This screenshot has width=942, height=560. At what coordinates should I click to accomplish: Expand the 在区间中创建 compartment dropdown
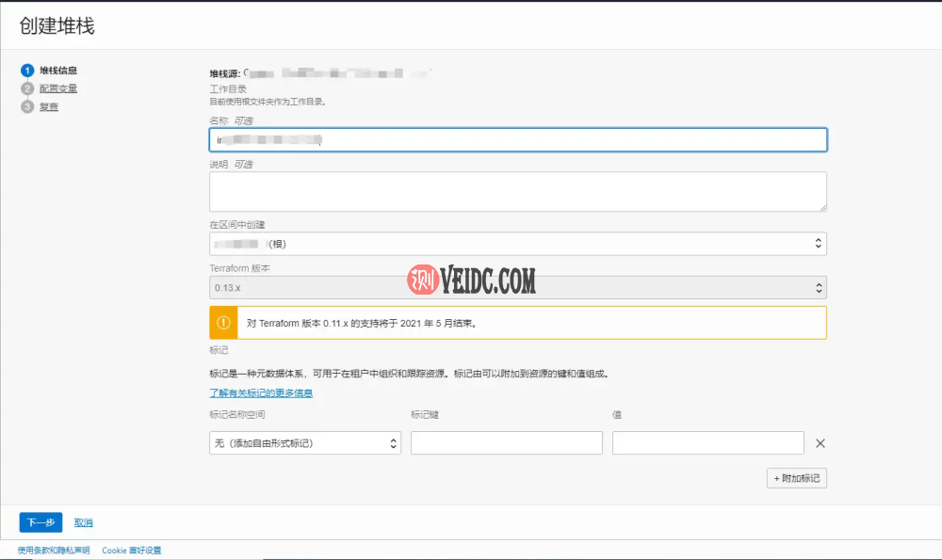click(x=517, y=244)
